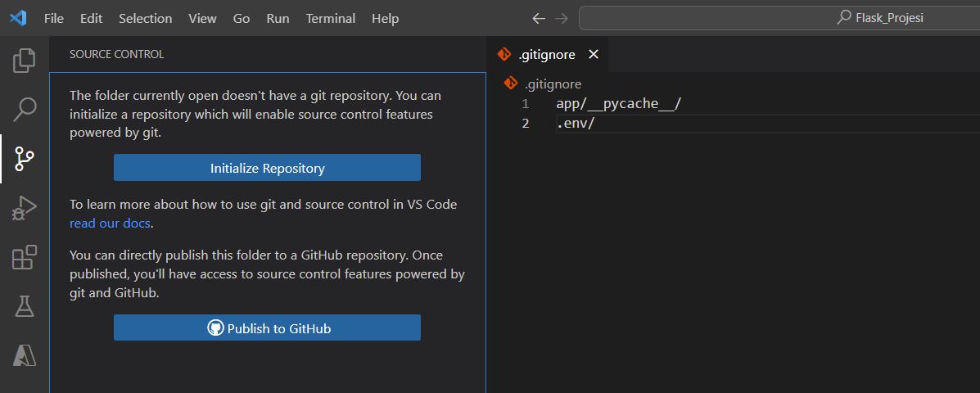Go back with the left arrow
The height and width of the screenshot is (393, 980).
pyautogui.click(x=538, y=18)
